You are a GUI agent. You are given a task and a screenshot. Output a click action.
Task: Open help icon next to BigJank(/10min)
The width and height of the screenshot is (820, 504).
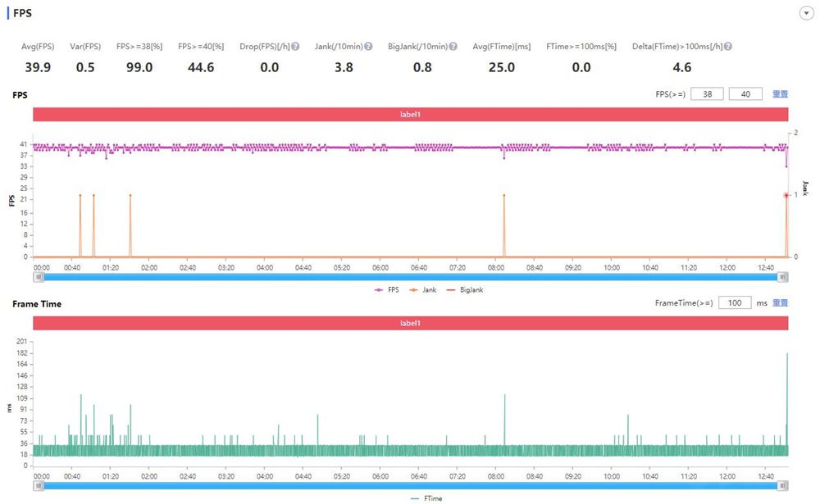453,47
